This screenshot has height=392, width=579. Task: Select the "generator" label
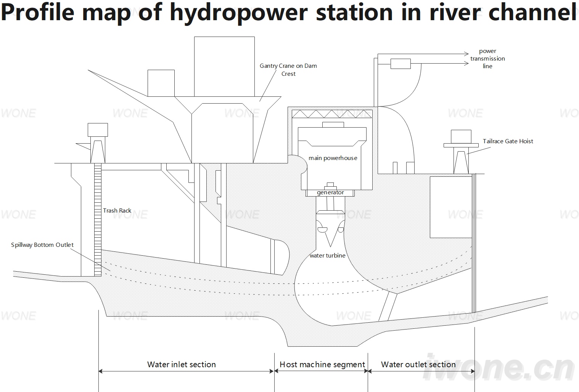330,193
